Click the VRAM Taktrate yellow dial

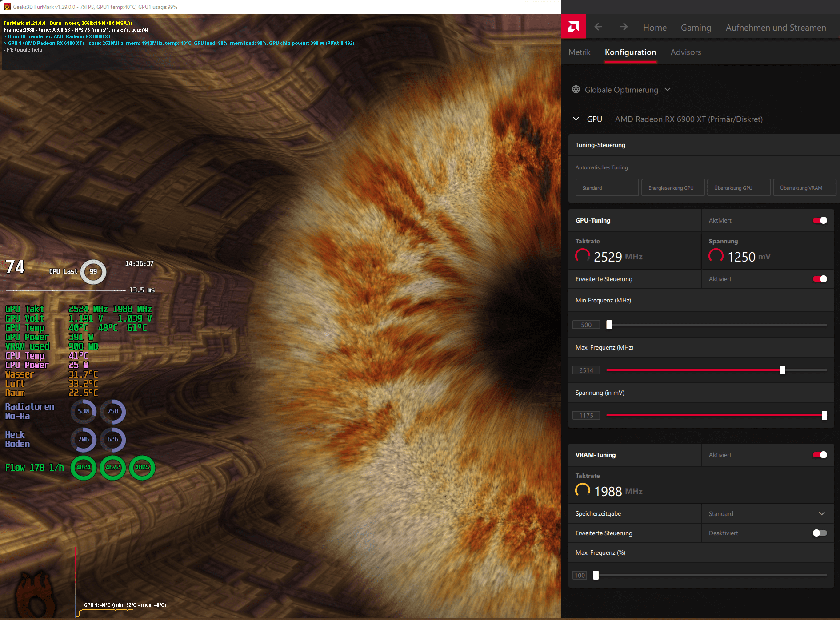click(583, 490)
